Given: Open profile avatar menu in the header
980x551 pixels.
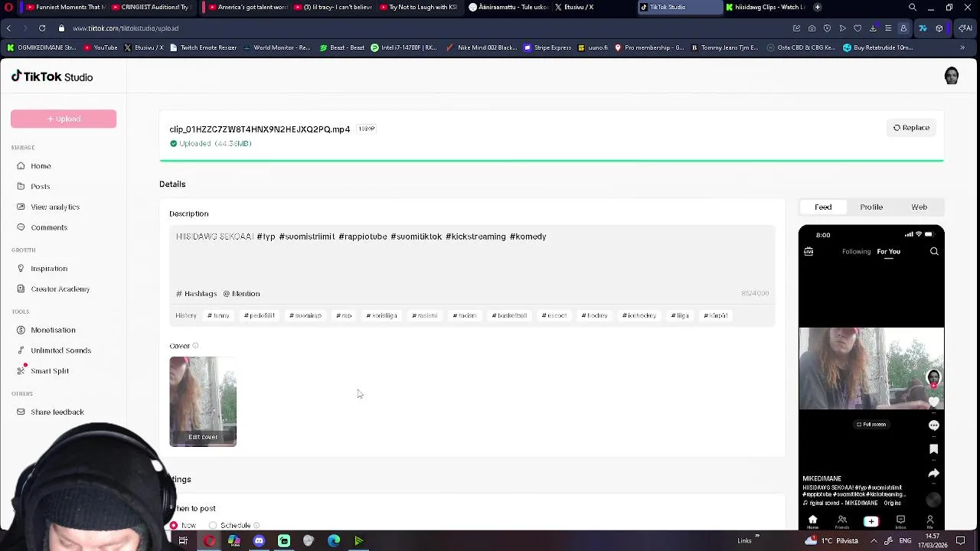Looking at the screenshot, I should pyautogui.click(x=952, y=76).
